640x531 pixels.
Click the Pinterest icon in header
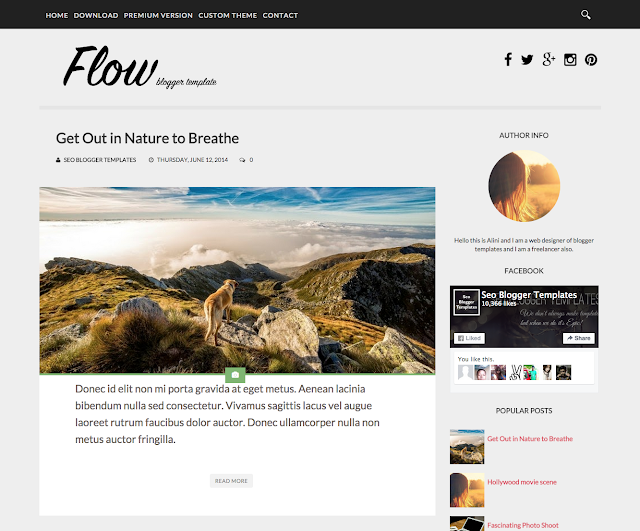tap(591, 60)
